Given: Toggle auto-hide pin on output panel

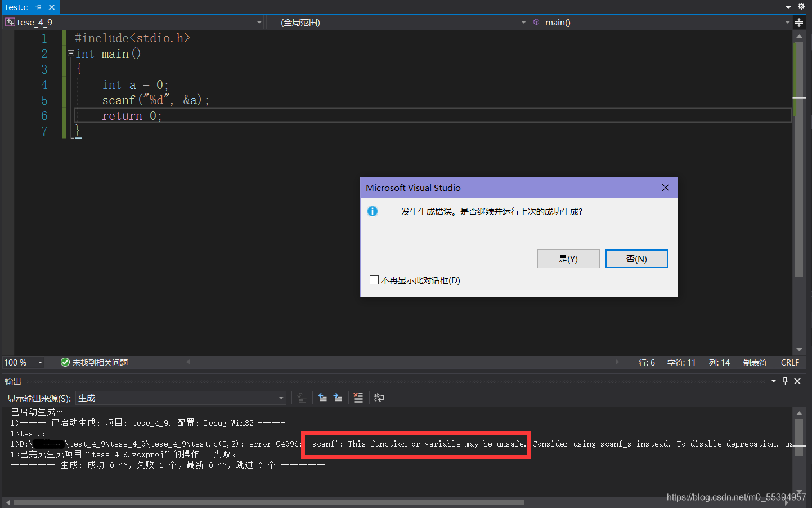Looking at the screenshot, I should click(786, 381).
